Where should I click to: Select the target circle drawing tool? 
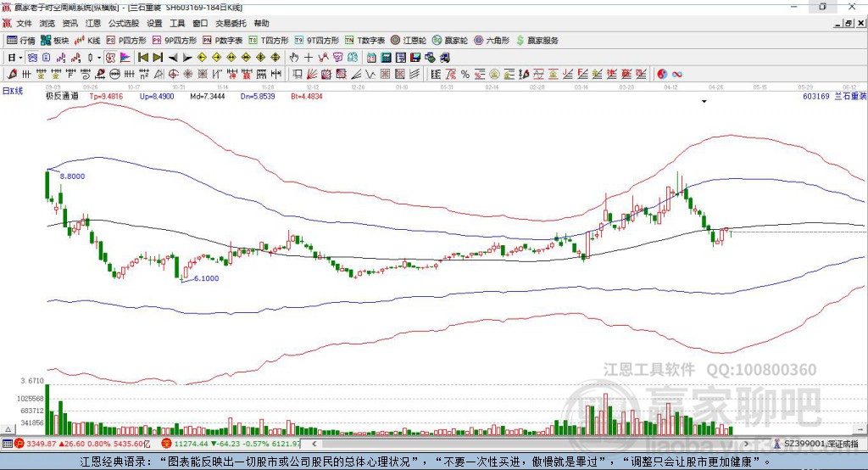coord(173,75)
